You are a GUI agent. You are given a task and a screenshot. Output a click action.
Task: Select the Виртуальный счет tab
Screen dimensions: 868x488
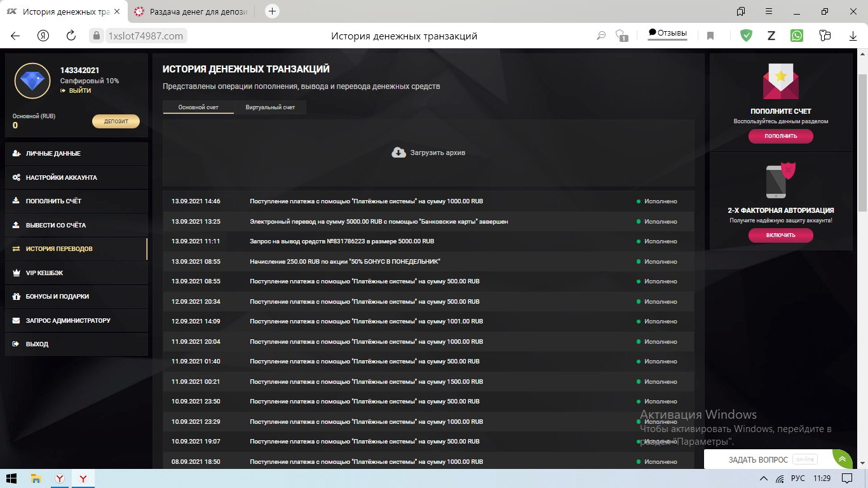(270, 107)
